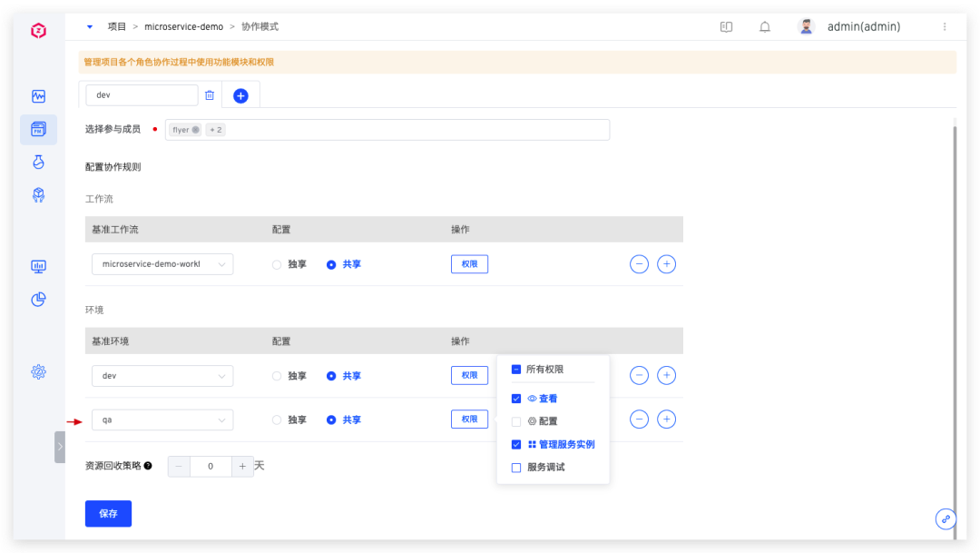Image resolution: width=980 pixels, height=553 pixels.
Task: Open the dev base environment dropdown
Action: pos(162,376)
